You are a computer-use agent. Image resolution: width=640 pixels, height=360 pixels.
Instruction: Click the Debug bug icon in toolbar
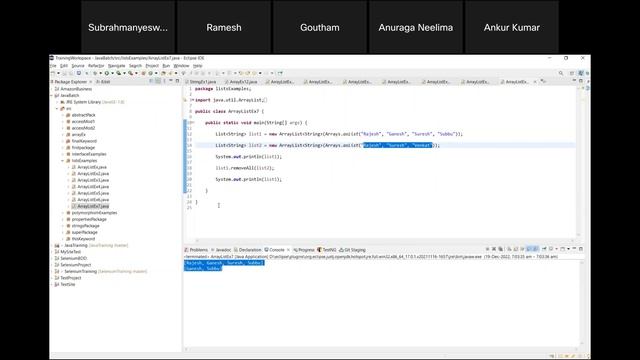point(95,73)
